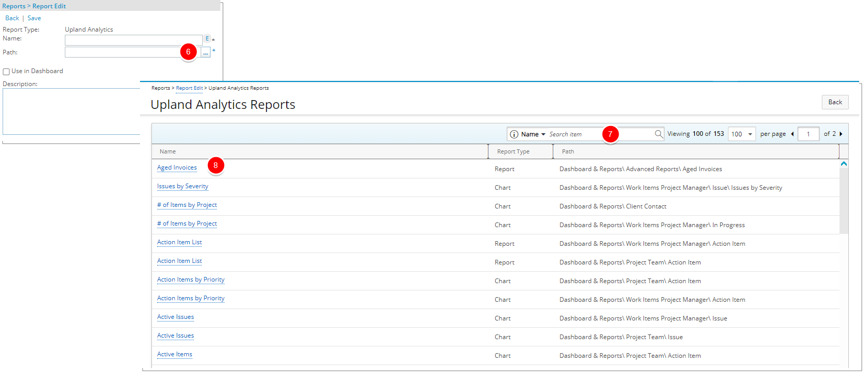Click the scroll-up chevron in report list
The image size is (868, 377).
tap(844, 164)
